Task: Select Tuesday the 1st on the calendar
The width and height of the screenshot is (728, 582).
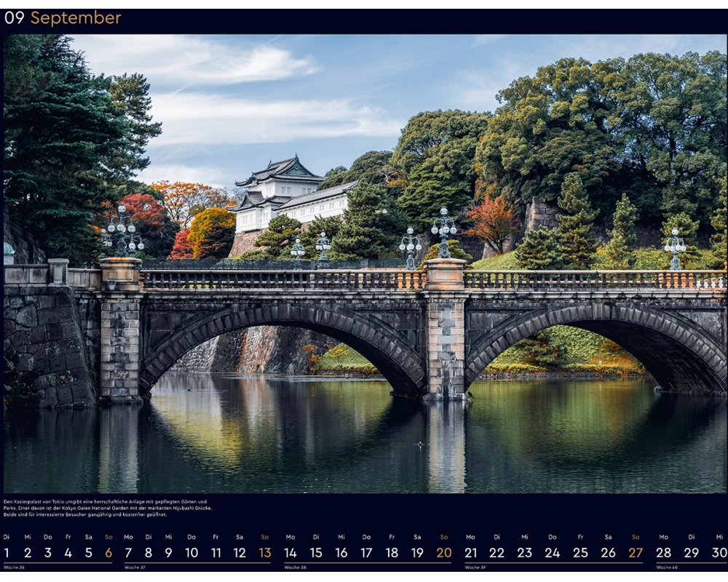Action: pyautogui.click(x=7, y=552)
